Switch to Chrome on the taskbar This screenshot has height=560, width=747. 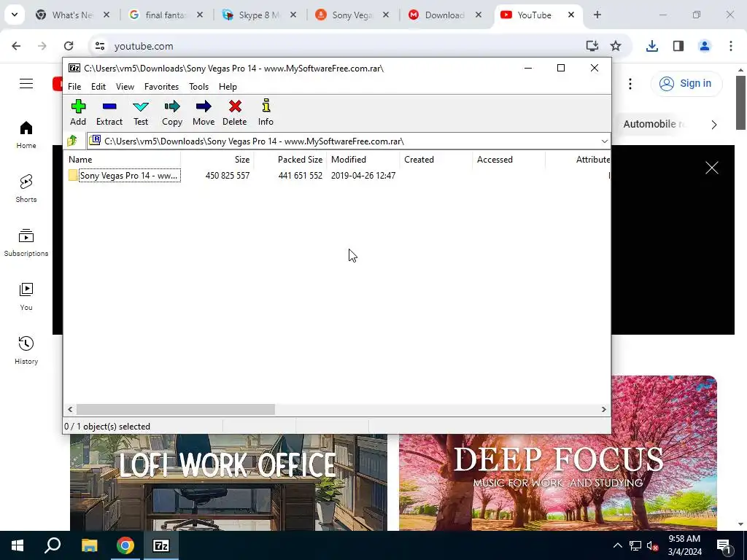pos(125,545)
